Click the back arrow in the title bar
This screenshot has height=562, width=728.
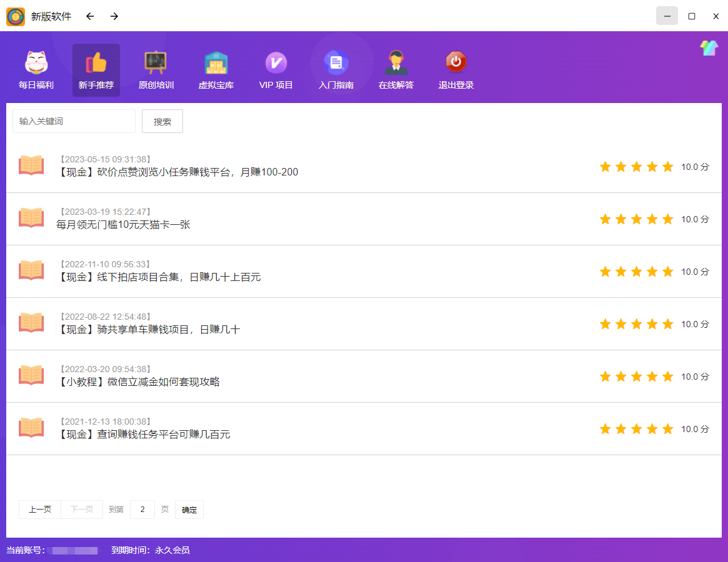pos(89,16)
